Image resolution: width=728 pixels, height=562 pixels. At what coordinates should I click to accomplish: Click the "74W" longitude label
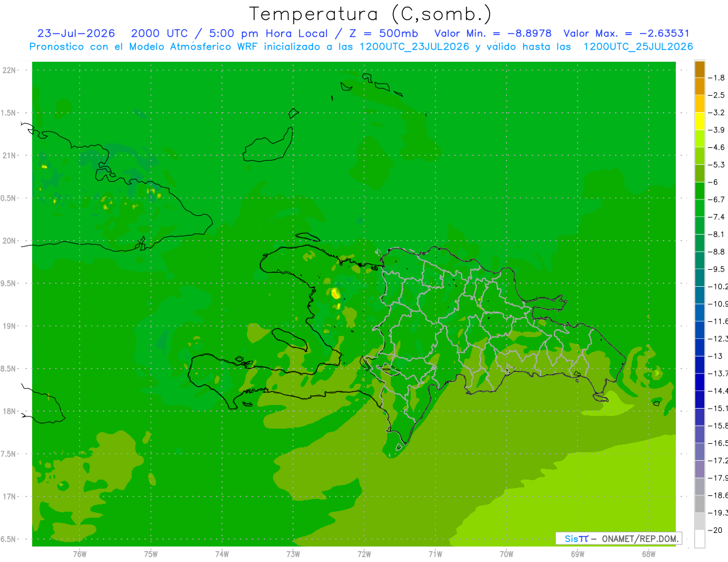222,554
